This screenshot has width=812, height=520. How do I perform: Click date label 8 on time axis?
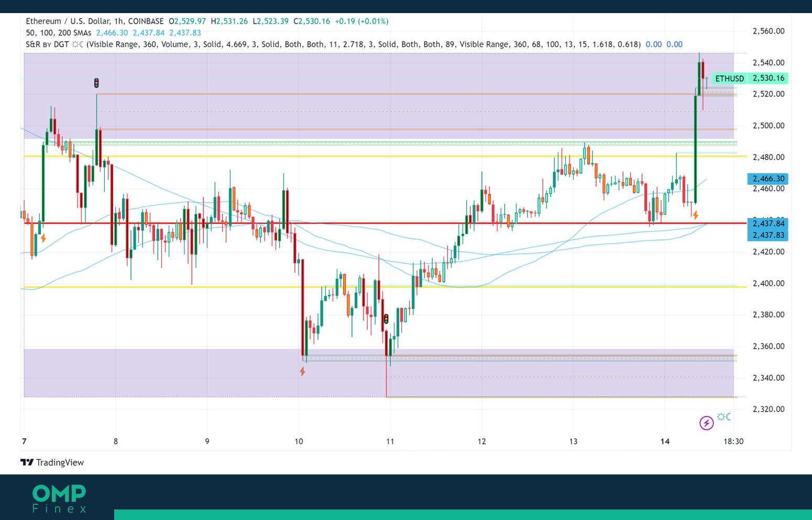[116, 441]
